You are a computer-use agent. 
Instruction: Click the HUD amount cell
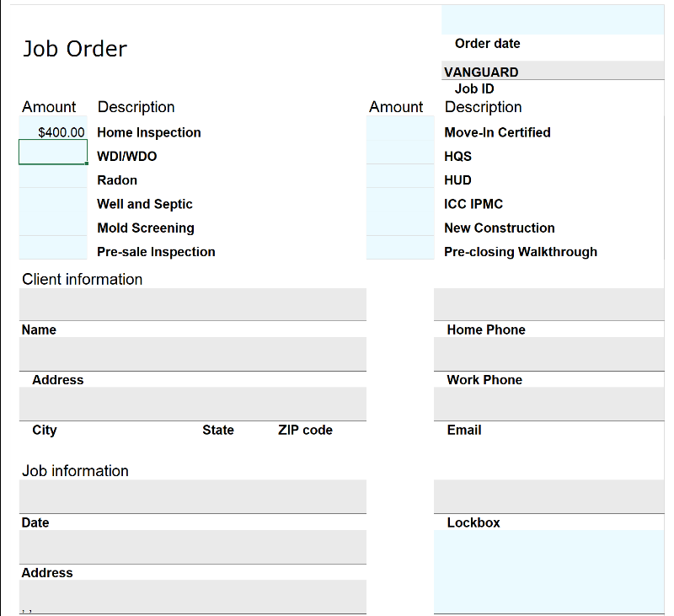coord(400,176)
